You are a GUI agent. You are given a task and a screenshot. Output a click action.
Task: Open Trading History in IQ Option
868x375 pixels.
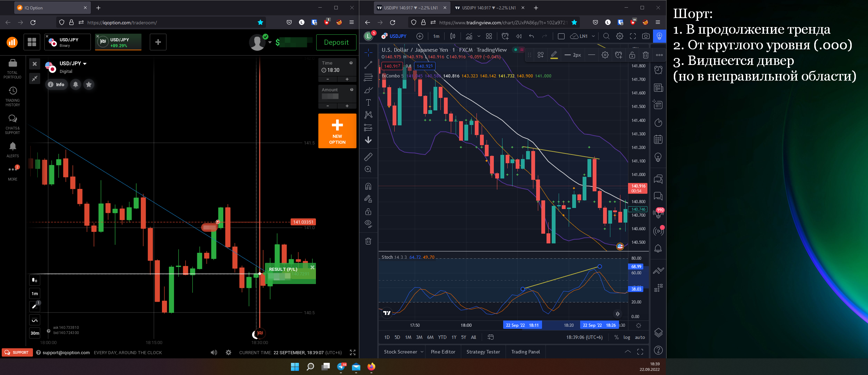point(12,97)
